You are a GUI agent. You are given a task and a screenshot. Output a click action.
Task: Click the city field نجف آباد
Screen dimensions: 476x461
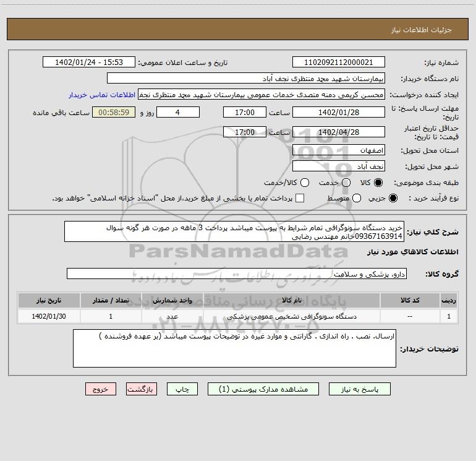tap(339, 166)
